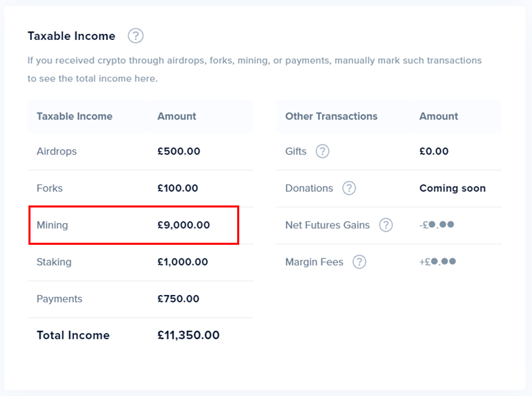Click the Forks row label

pyautogui.click(x=49, y=189)
